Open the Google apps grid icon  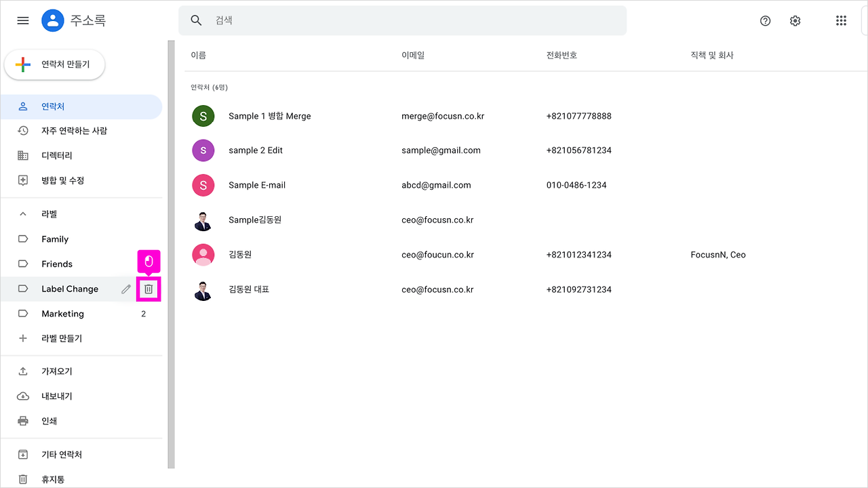point(841,20)
